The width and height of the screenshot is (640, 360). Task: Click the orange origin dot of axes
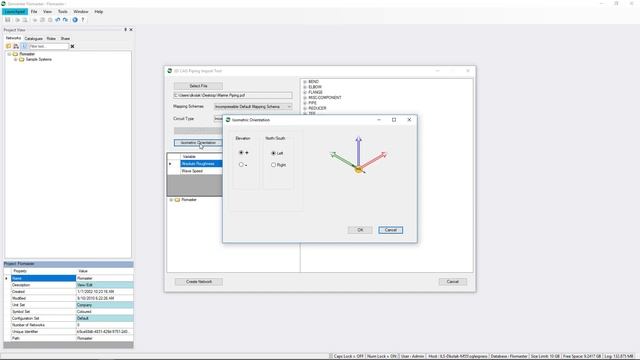point(358,169)
